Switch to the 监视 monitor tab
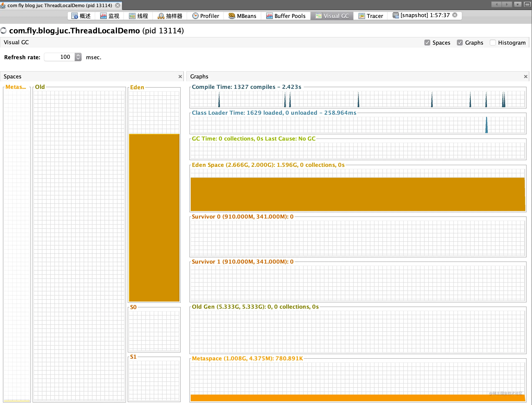The height and width of the screenshot is (405, 532). (110, 16)
